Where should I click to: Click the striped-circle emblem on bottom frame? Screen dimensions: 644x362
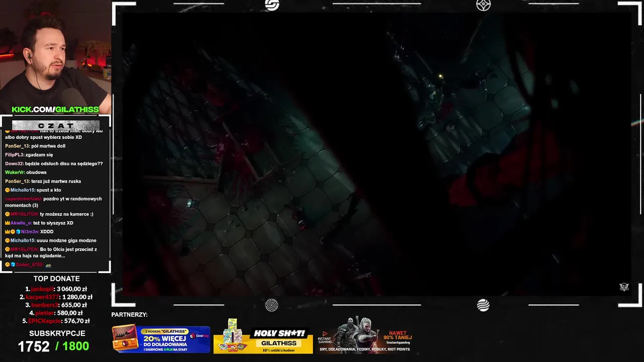pyautogui.click(x=483, y=305)
